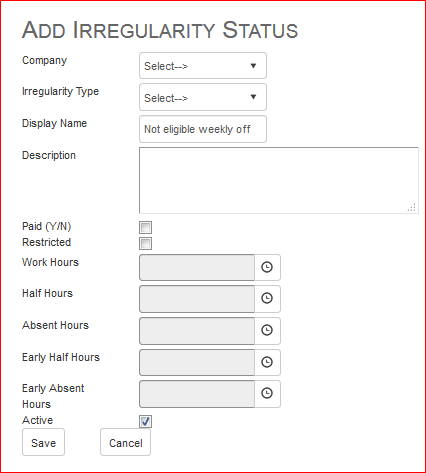Screen dimensions: 426x473
Task: Tick the Paid (Y/N) checkbox
Action: click(146, 227)
